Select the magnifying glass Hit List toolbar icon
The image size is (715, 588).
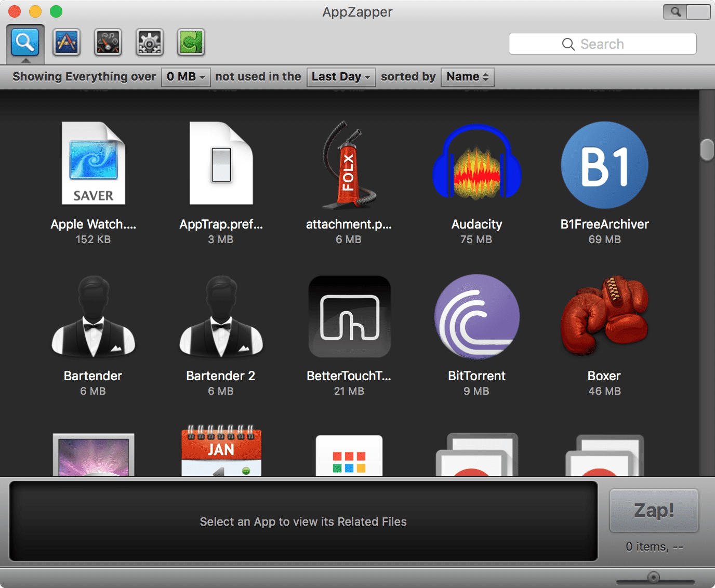click(x=25, y=42)
